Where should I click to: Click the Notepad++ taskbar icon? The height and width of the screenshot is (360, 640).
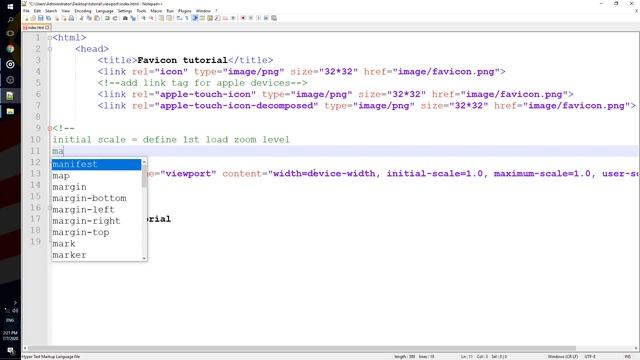(10, 96)
